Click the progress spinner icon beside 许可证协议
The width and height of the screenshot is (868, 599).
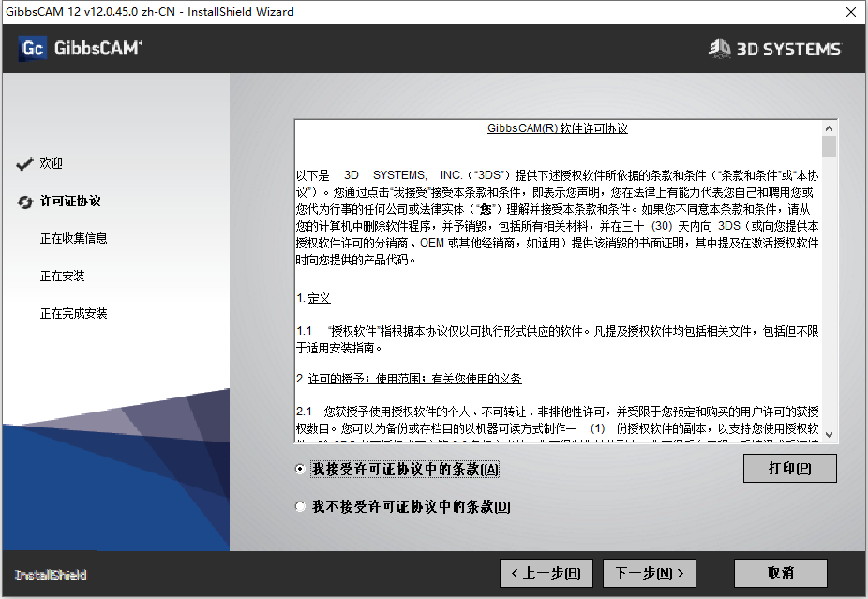coord(25,202)
